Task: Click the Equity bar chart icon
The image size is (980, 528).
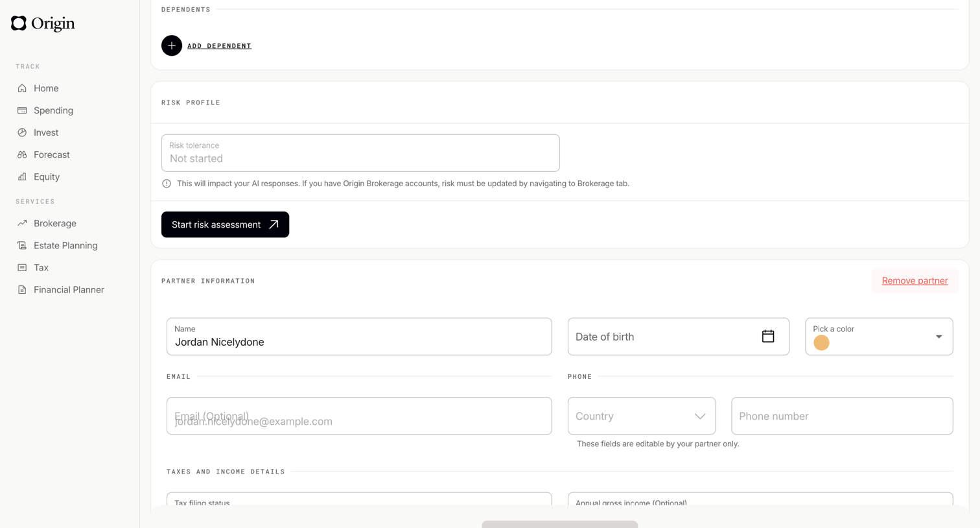Action: point(22,176)
